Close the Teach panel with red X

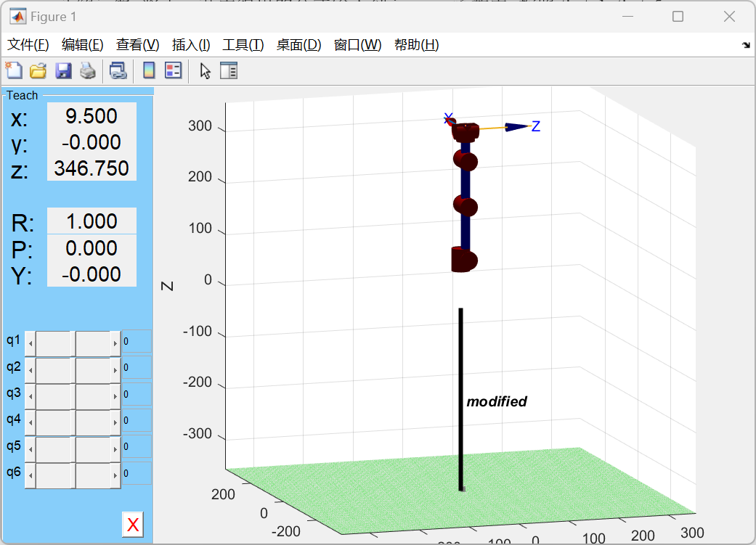point(133,524)
